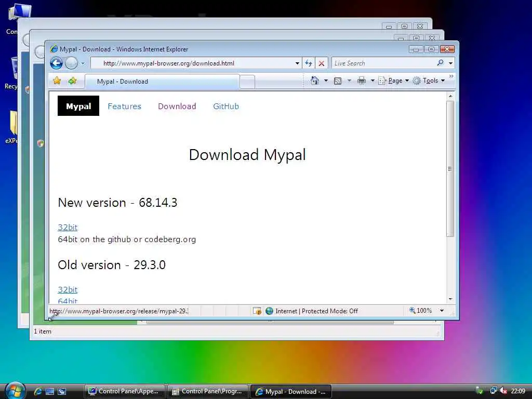The height and width of the screenshot is (399, 532).
Task: Switch to Control Panel\Progr... taskbar button
Action: point(208,391)
